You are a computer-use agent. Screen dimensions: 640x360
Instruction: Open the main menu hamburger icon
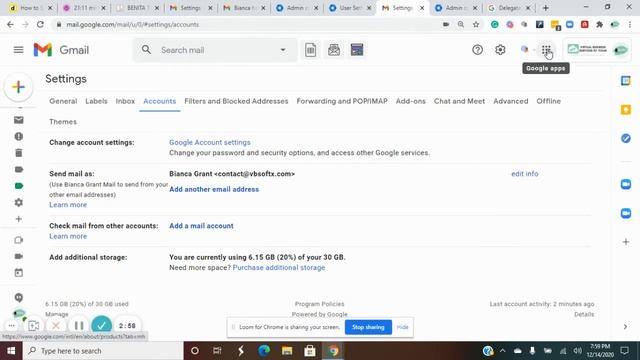tap(18, 50)
